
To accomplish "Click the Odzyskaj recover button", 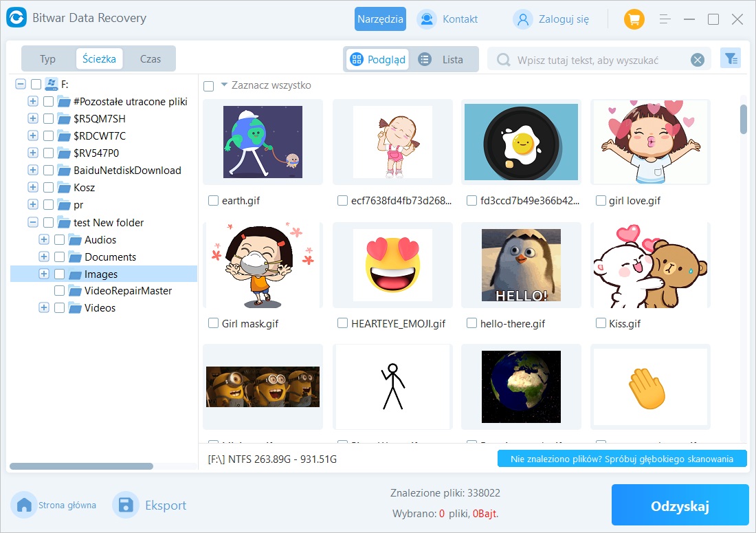I will (x=680, y=507).
